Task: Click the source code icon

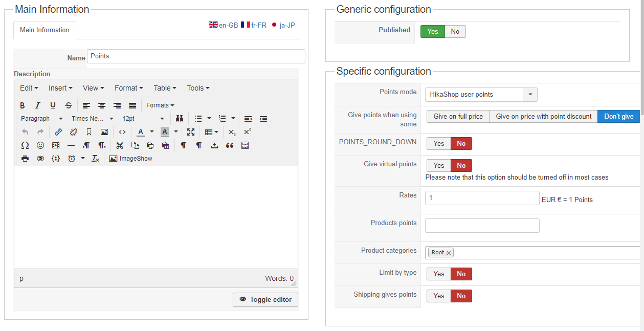Action: [x=122, y=132]
